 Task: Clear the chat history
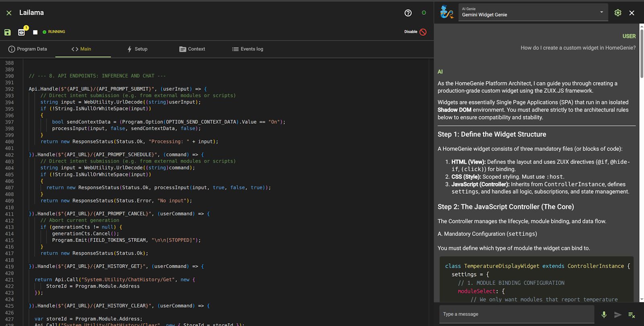coord(632,315)
